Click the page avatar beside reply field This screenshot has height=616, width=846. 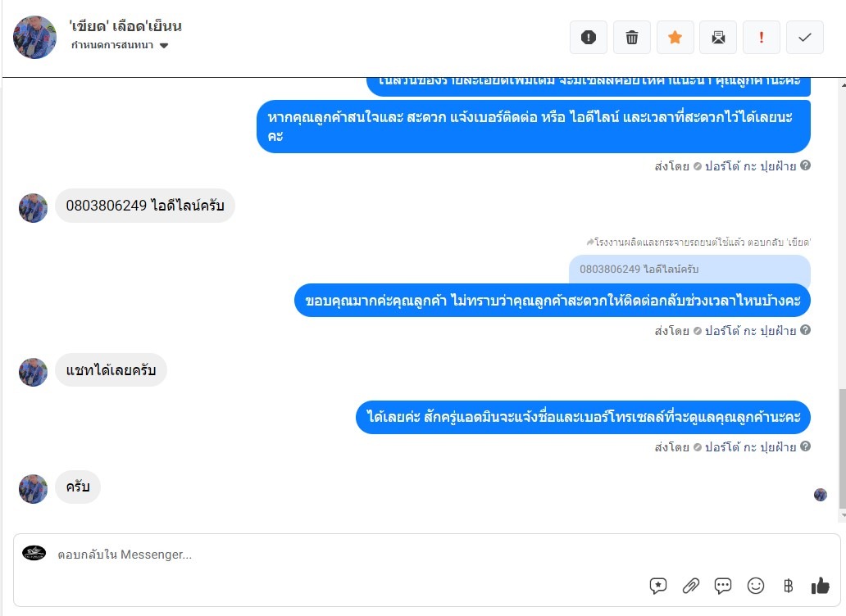[x=34, y=553]
